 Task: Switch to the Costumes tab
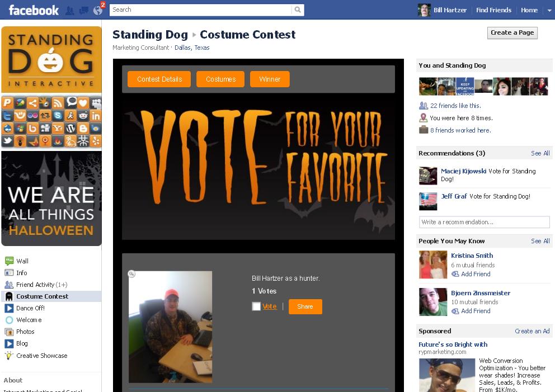point(220,79)
